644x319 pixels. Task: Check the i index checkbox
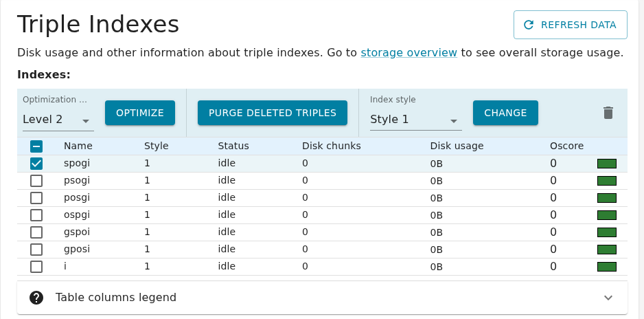point(36,267)
